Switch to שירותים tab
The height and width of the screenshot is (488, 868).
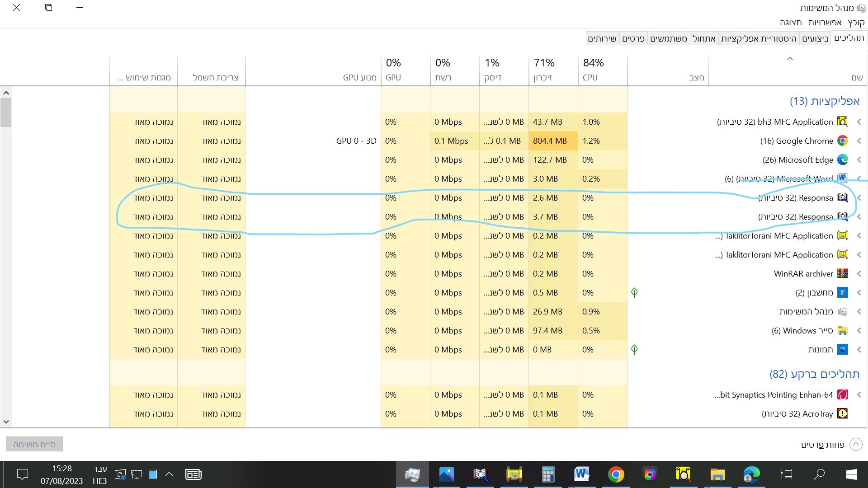(602, 38)
